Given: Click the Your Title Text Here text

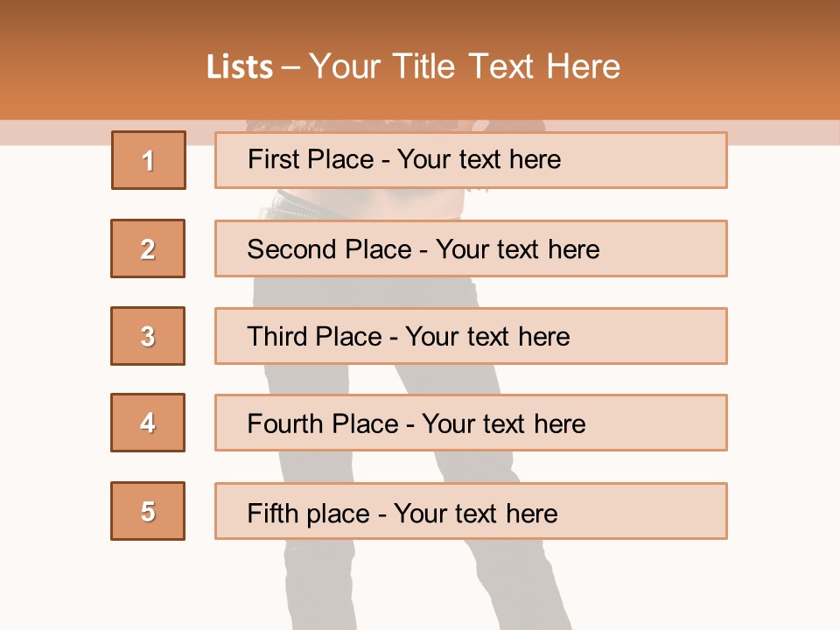Looking at the screenshot, I should (465, 66).
